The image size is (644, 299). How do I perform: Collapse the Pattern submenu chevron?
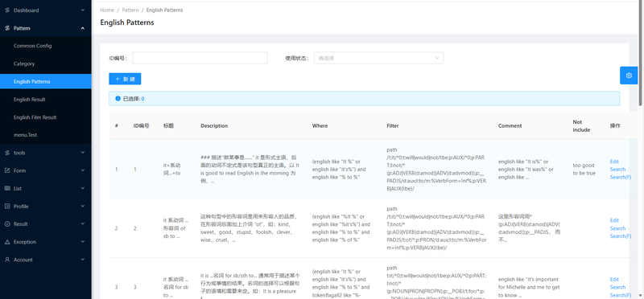[83, 28]
